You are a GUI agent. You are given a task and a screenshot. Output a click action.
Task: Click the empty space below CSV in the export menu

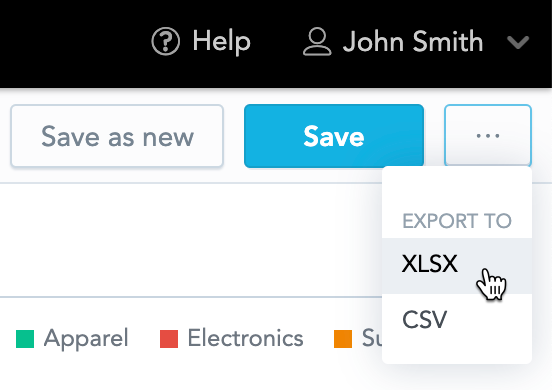tap(457, 354)
